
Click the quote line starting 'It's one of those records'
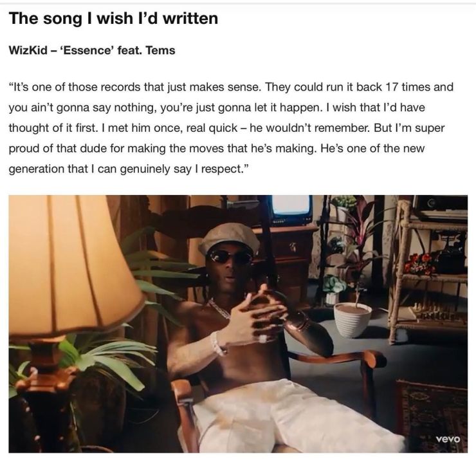point(231,87)
